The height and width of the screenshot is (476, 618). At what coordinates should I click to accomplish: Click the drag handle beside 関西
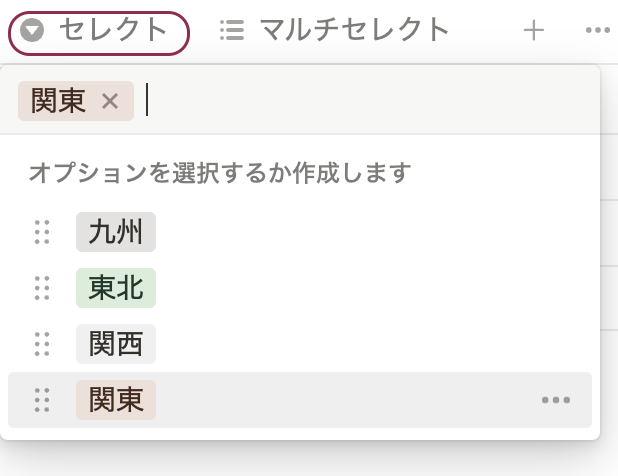(x=42, y=344)
